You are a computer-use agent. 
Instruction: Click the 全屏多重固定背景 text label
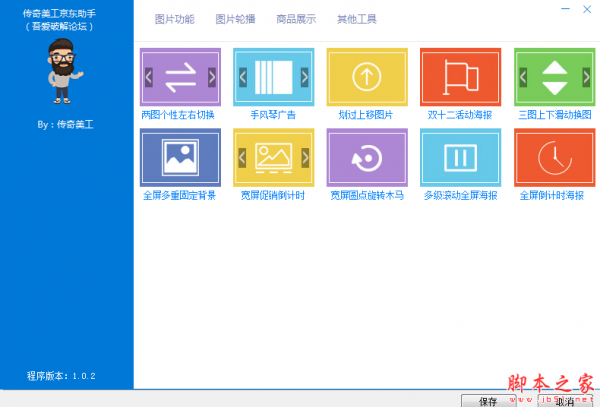(179, 195)
